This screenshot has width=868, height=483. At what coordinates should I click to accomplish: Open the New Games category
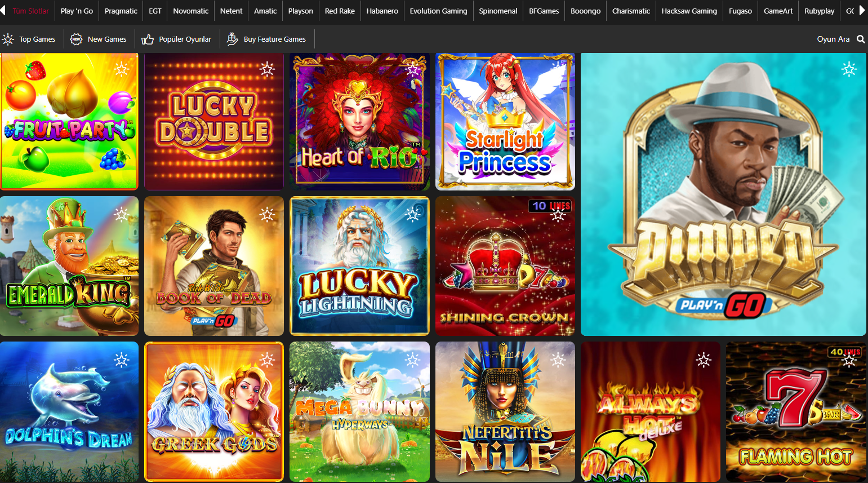point(106,39)
